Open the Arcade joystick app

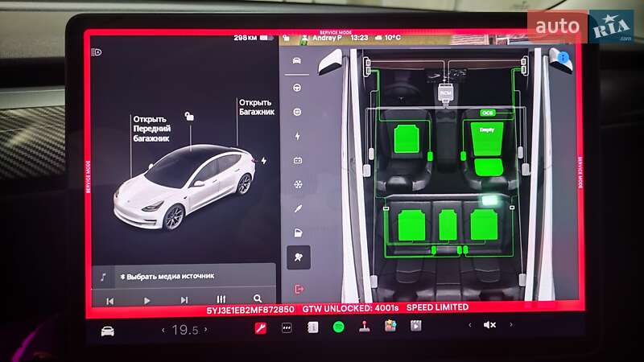pos(365,327)
